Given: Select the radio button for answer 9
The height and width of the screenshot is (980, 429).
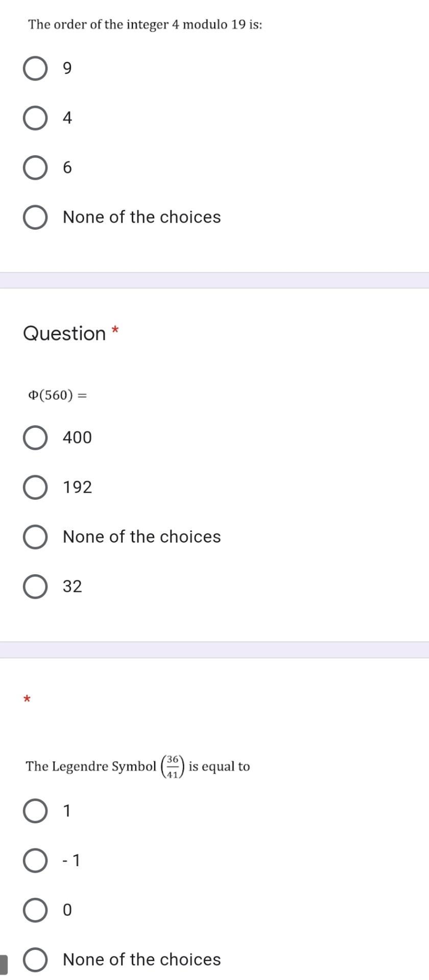Looking at the screenshot, I should click(34, 68).
